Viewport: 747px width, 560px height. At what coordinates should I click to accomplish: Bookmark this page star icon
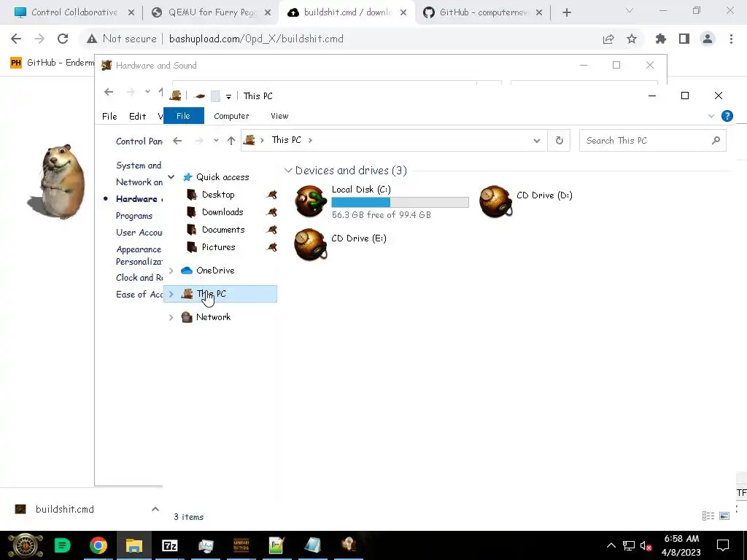click(632, 39)
